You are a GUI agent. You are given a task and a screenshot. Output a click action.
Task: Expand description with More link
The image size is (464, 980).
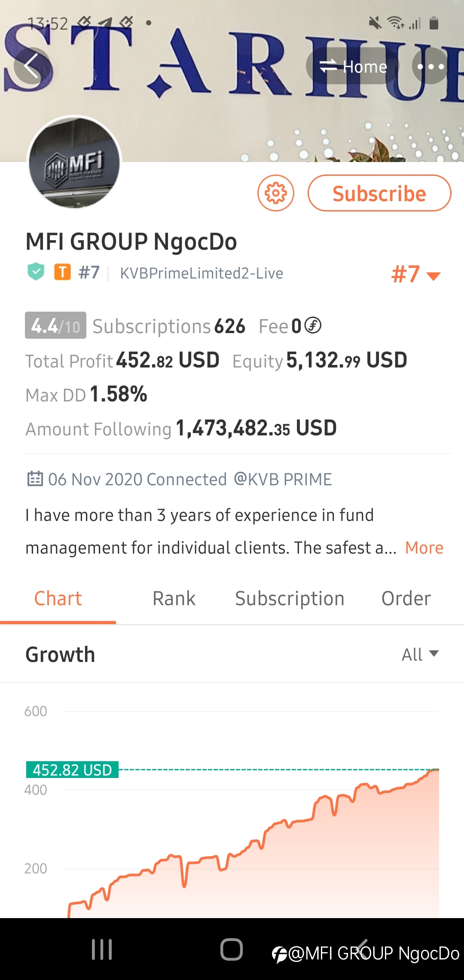[424, 548]
